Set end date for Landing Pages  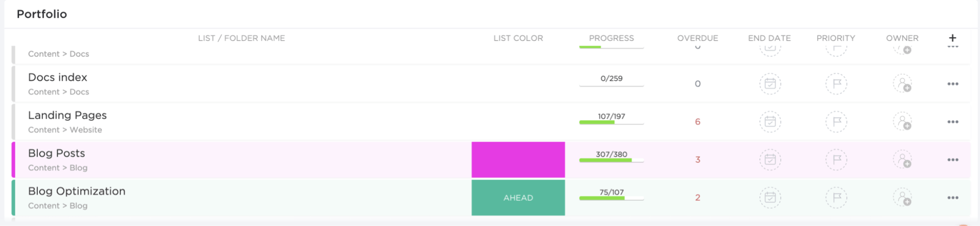tap(770, 122)
